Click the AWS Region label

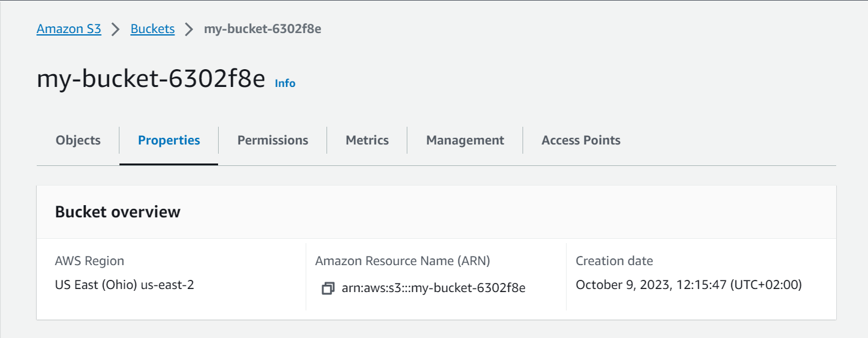(x=89, y=261)
